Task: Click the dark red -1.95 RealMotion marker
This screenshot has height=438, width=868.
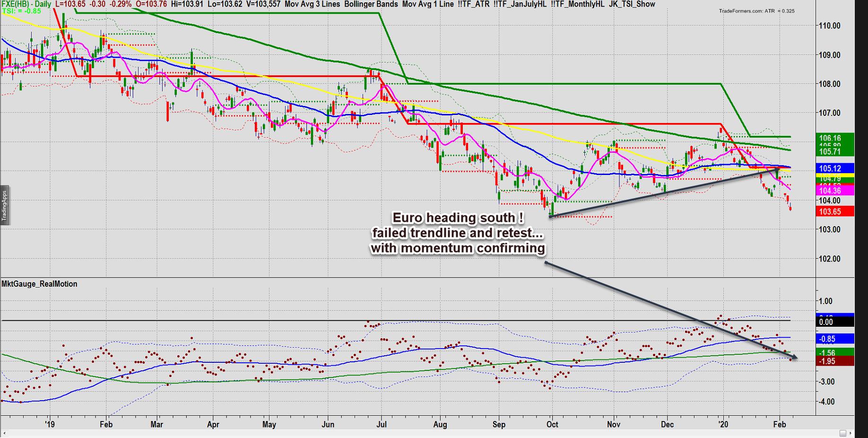Action: [834, 361]
